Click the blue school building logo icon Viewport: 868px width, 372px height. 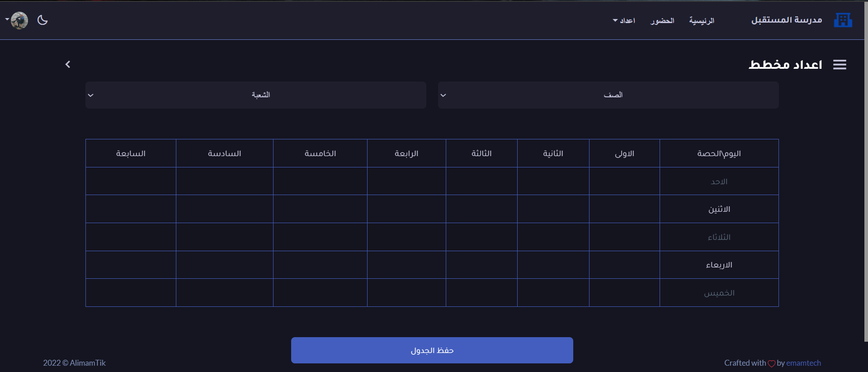[843, 20]
